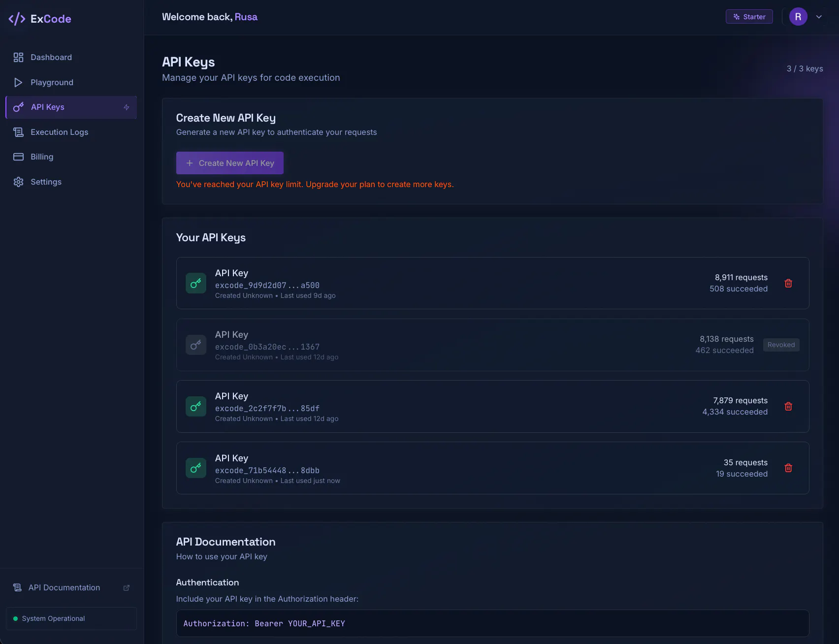Delete the excode_71b54448 key
The image size is (839, 644).
tap(788, 468)
